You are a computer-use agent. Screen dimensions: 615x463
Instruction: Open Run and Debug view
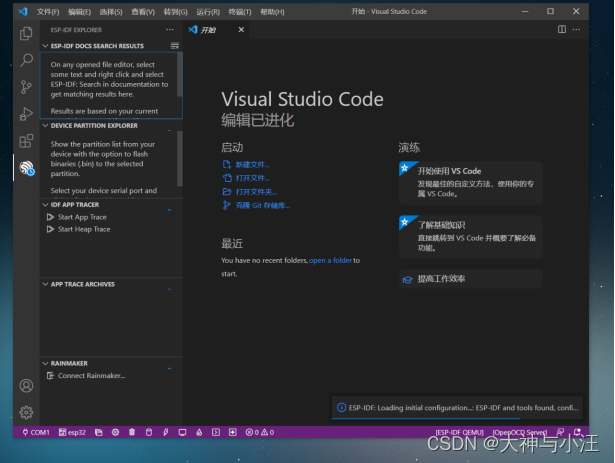coord(26,114)
